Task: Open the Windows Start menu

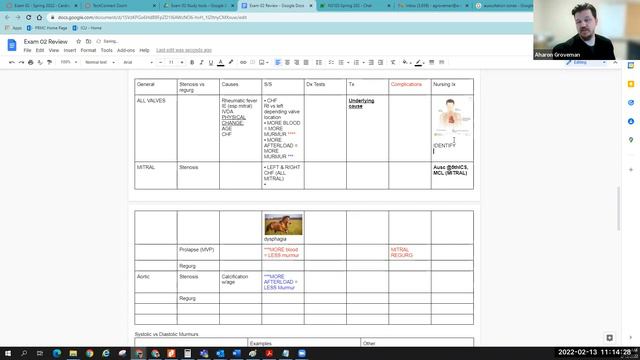Action: [x=8, y=353]
